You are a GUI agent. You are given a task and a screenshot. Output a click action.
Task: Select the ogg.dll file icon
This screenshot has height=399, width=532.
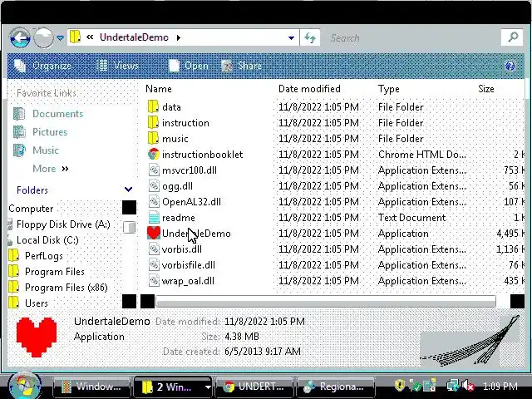coord(154,186)
